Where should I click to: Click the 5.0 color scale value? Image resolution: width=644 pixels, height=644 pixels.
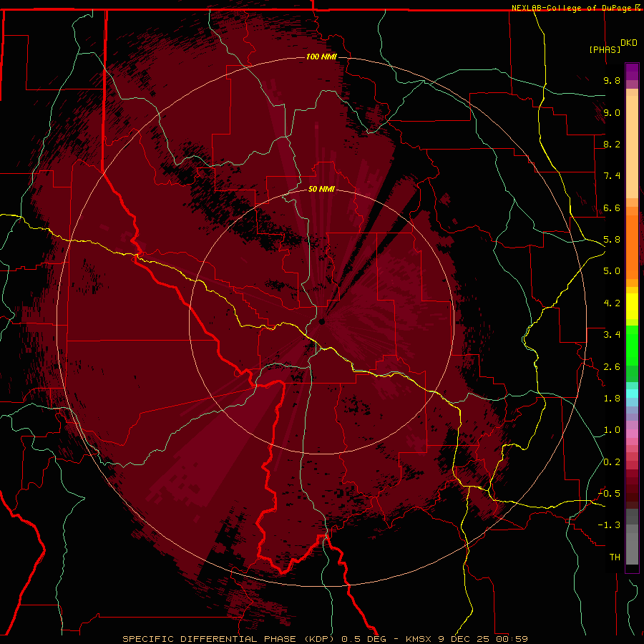[x=612, y=271]
